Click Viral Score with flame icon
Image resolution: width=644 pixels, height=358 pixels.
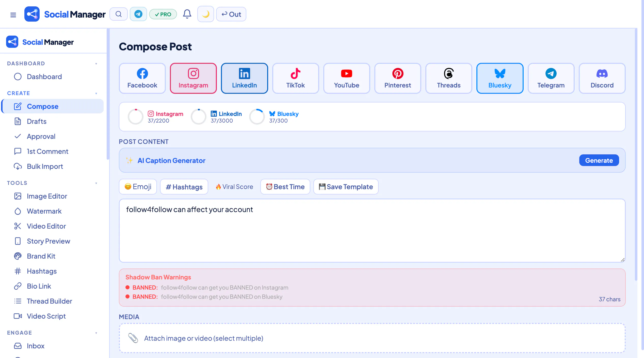coord(234,187)
